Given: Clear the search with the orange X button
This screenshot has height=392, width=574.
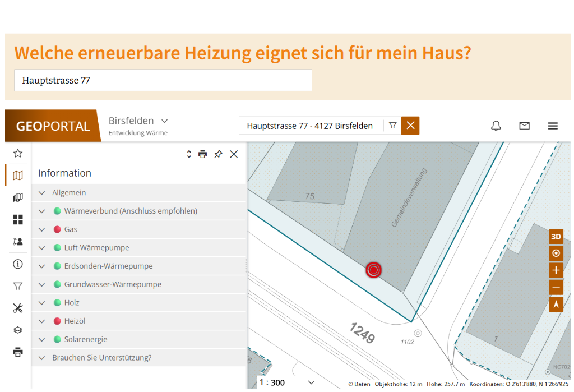Looking at the screenshot, I should (x=410, y=126).
